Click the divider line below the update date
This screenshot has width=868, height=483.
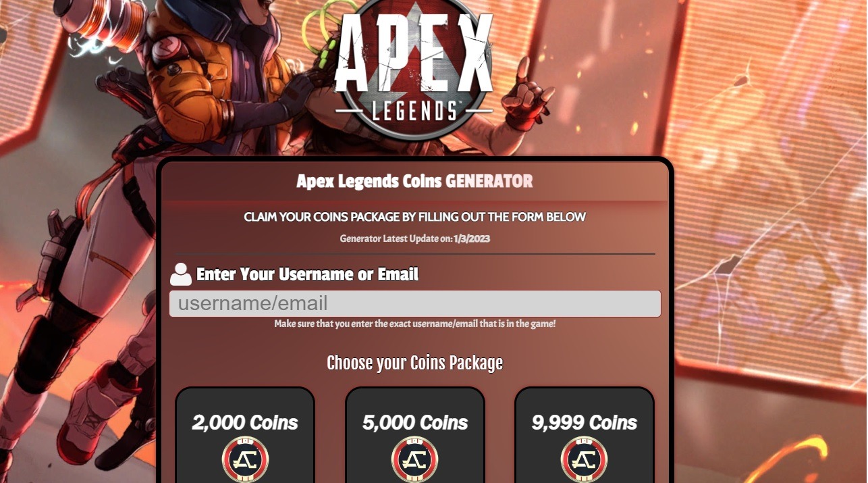pos(414,254)
